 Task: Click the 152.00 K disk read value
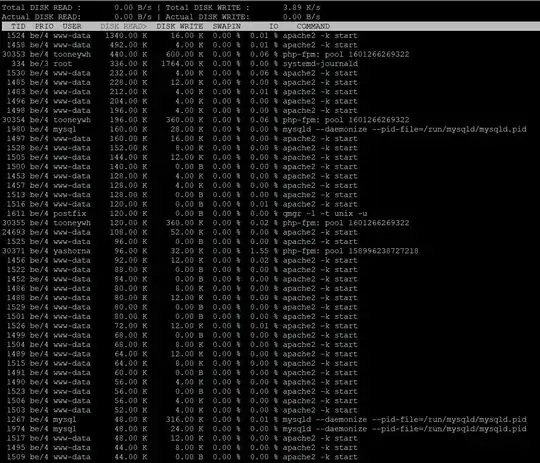pos(128,148)
